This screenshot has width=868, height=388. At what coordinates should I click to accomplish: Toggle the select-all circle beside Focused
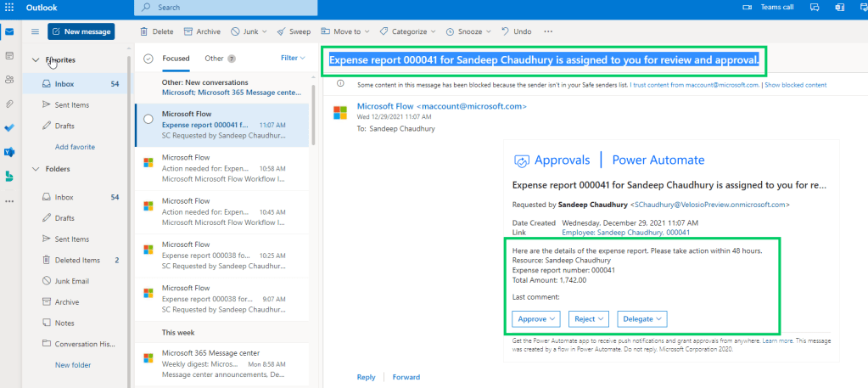click(x=148, y=59)
